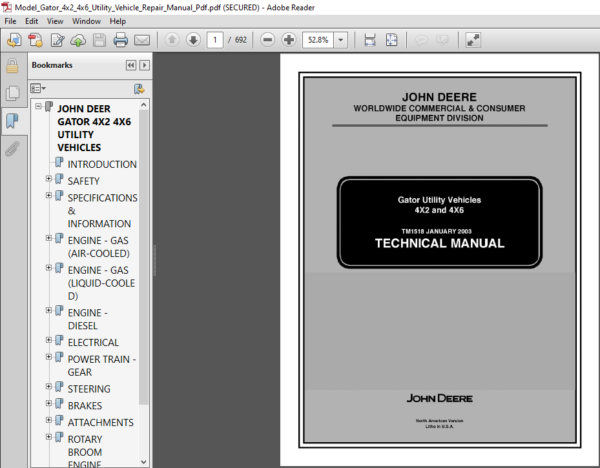
Task: Expand the ROTARY BROOM ENGINE bookmark
Action: coord(49,437)
